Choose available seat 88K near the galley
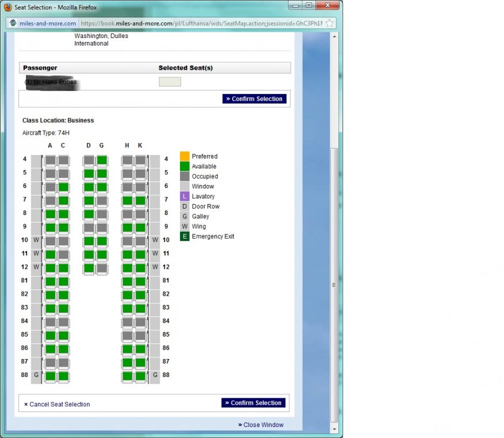The image size is (504, 438). (x=140, y=376)
